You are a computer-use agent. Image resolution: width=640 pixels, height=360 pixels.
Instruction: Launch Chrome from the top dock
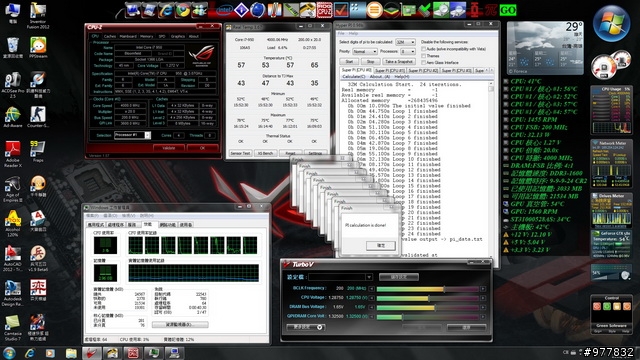pyautogui.click(x=182, y=10)
